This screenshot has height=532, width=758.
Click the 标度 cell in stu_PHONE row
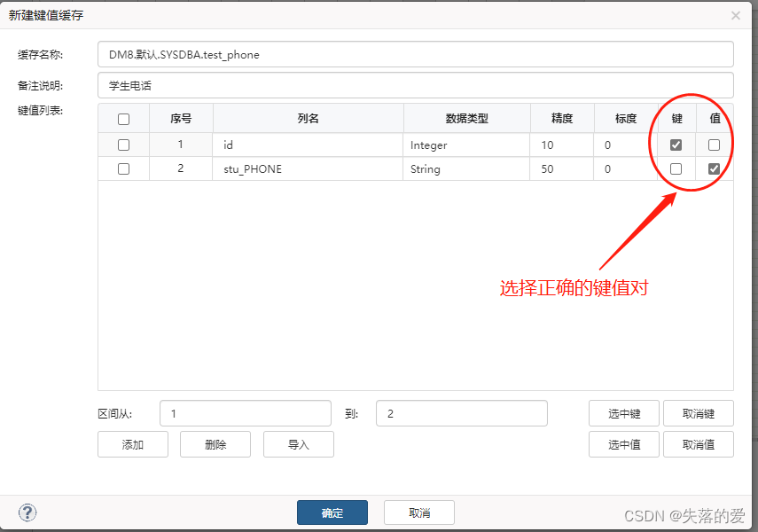[x=626, y=168]
